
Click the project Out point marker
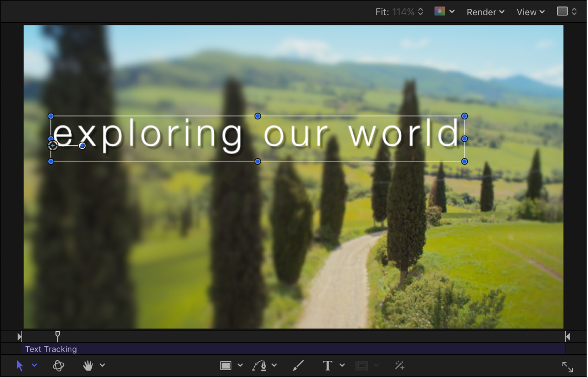568,337
